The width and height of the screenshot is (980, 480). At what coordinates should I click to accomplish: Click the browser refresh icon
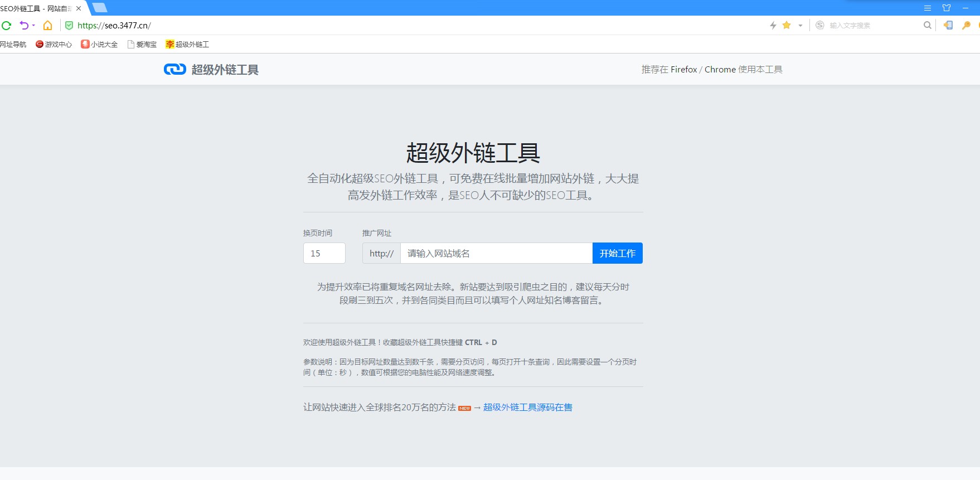[x=7, y=25]
